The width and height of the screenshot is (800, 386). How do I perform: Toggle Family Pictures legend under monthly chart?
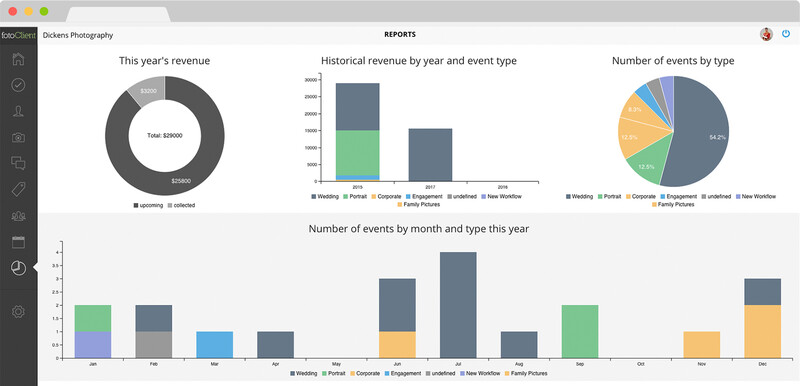(x=526, y=373)
